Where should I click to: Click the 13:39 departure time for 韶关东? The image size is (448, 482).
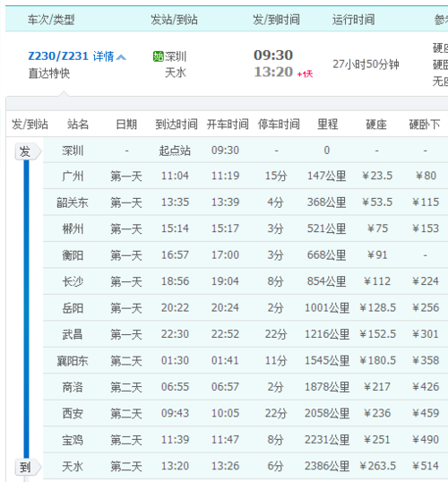click(225, 202)
